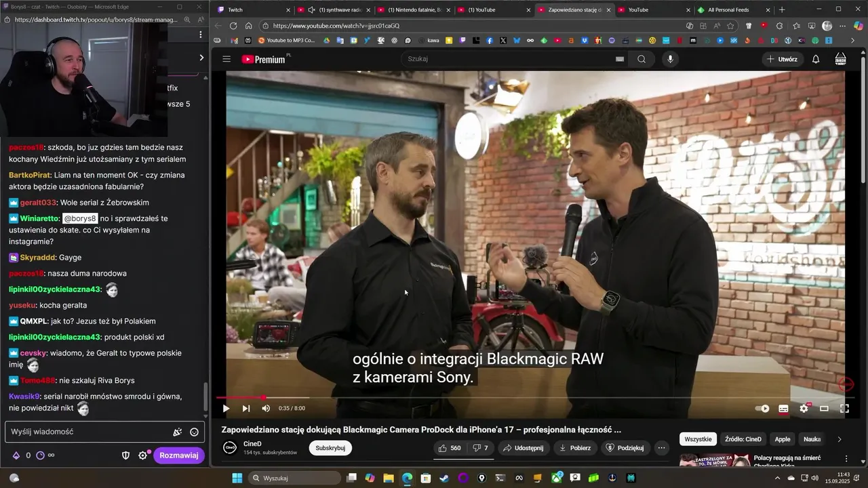Expand the bookmarks bar overflow chevron
The width and height of the screenshot is (868, 488).
pos(853,41)
